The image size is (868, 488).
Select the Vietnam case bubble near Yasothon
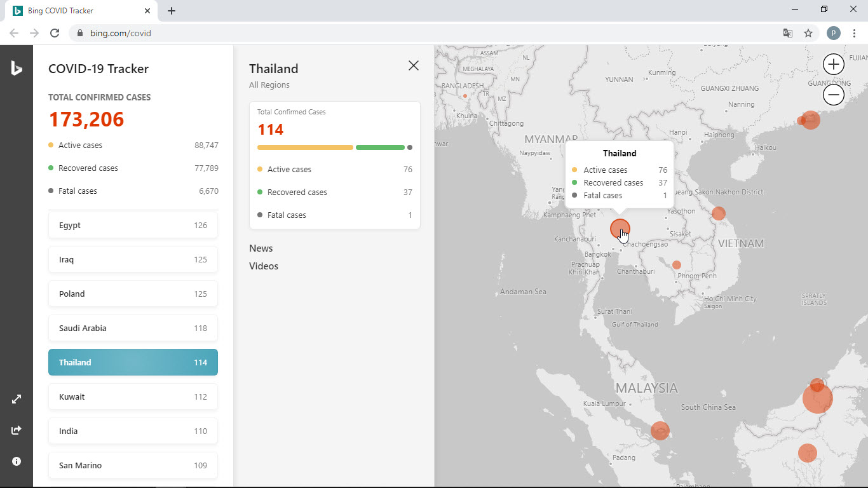point(718,213)
